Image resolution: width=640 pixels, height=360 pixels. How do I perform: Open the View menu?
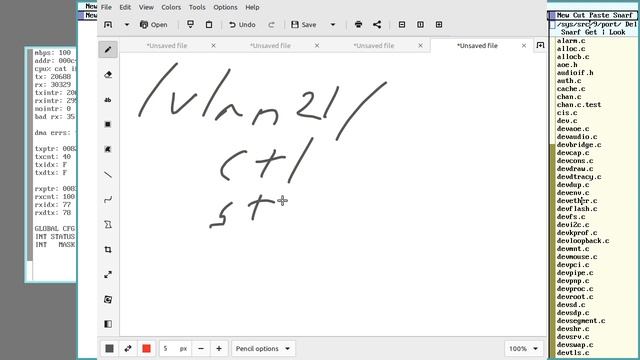click(146, 7)
